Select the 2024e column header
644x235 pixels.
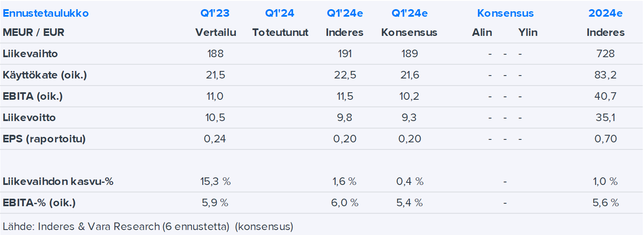pos(605,13)
